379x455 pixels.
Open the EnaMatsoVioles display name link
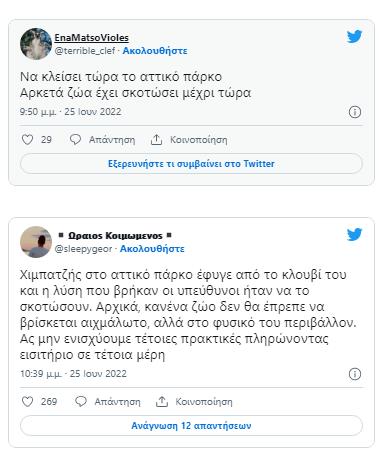(x=92, y=38)
